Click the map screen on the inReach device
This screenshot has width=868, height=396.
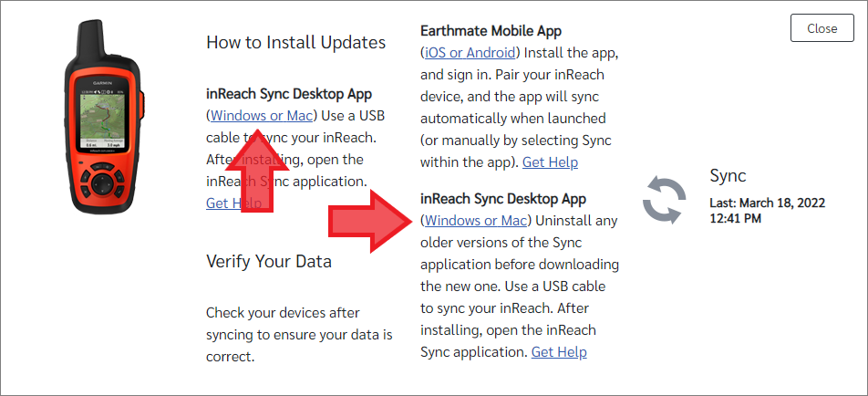(x=102, y=117)
